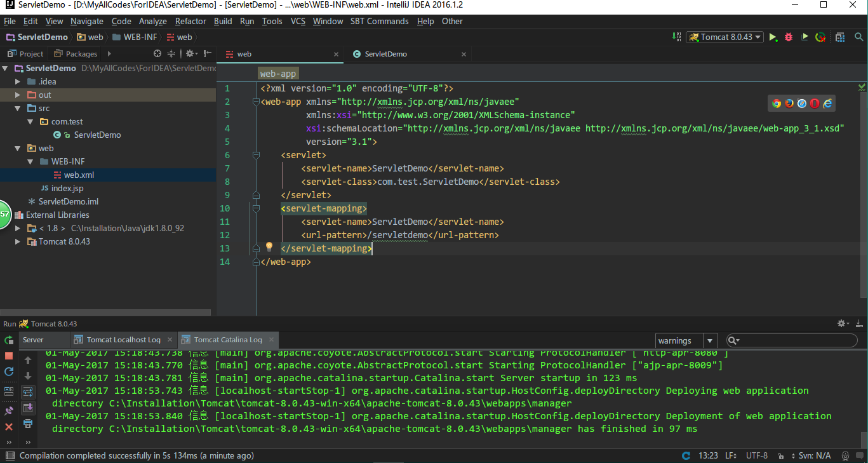Click the intention lightbulb on line 13
The width and height of the screenshot is (868, 463).
coord(269,246)
